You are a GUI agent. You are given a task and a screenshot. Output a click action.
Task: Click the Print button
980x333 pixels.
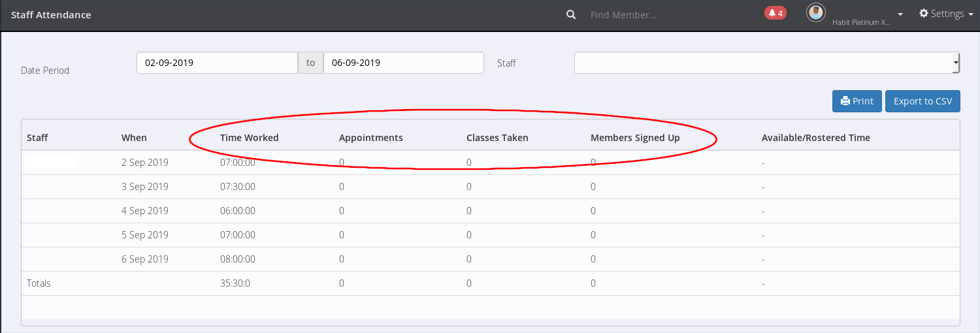(x=857, y=101)
